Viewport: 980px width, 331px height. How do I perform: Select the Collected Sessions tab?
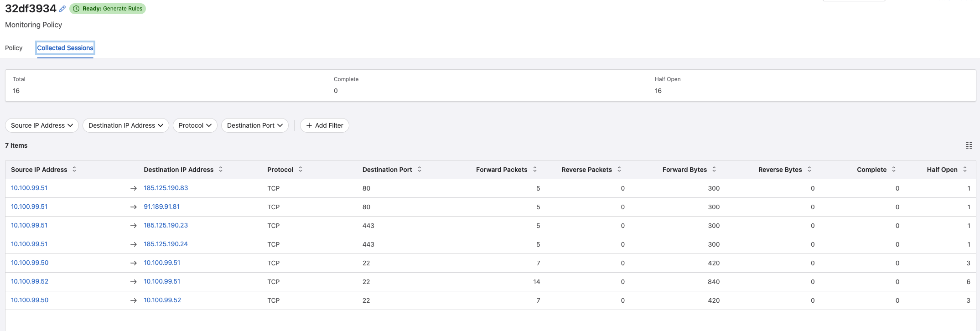pos(65,48)
